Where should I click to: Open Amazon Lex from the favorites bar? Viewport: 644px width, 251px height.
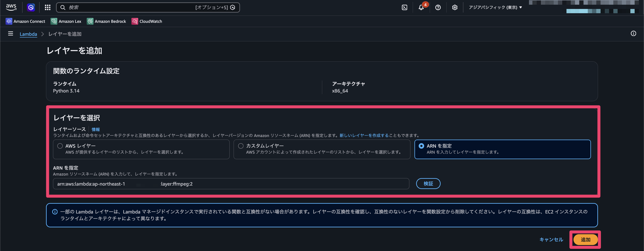66,21
